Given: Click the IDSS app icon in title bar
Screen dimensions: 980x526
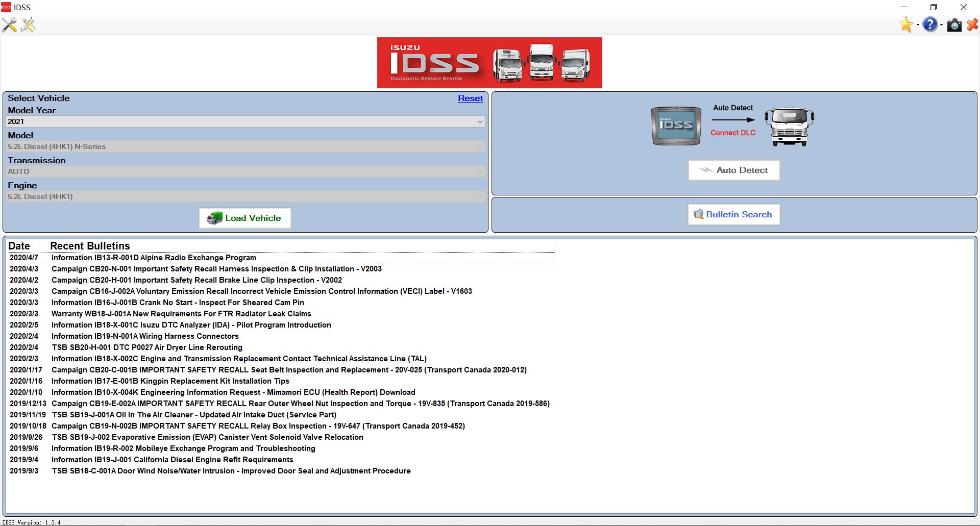Looking at the screenshot, I should pyautogui.click(x=6, y=7).
